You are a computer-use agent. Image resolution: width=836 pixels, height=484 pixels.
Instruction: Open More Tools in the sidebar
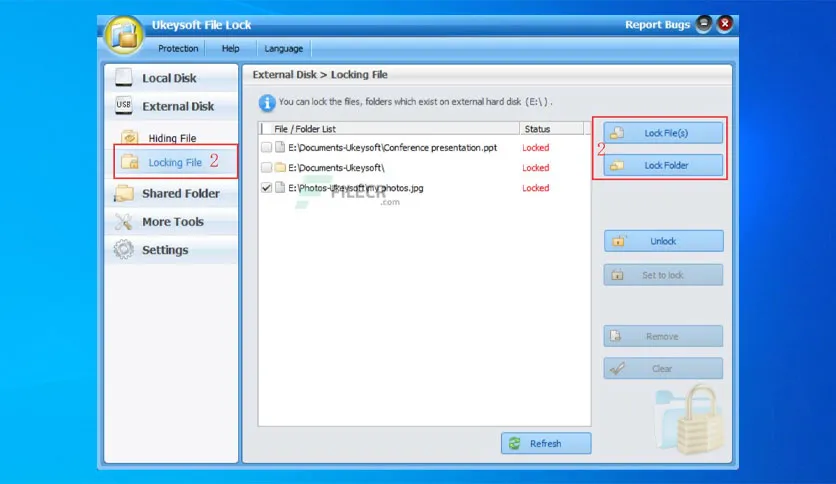pos(171,222)
